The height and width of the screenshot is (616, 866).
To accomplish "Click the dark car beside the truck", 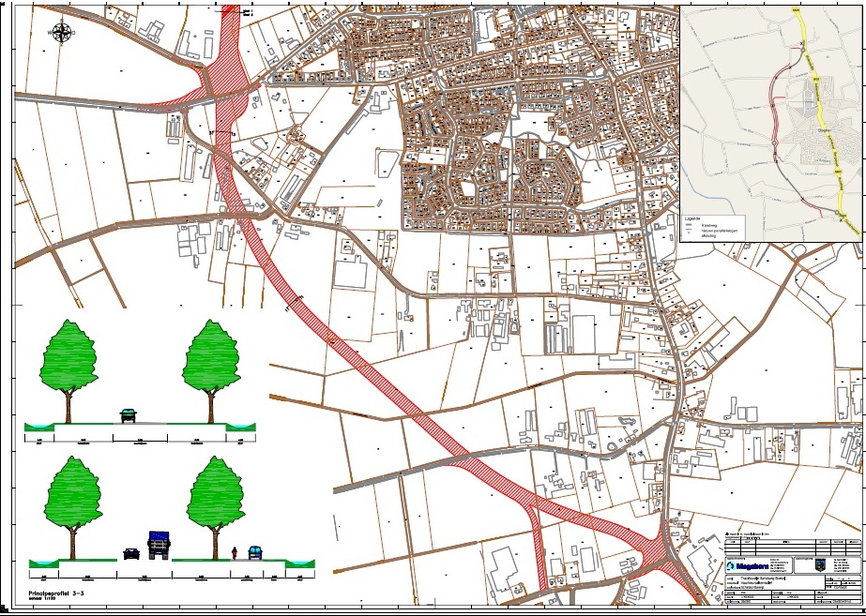I will point(132,554).
